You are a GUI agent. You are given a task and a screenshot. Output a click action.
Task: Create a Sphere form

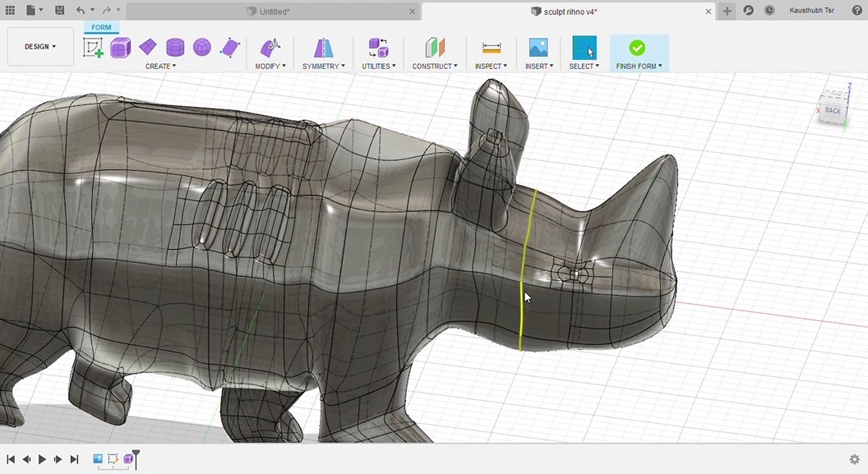pos(202,48)
